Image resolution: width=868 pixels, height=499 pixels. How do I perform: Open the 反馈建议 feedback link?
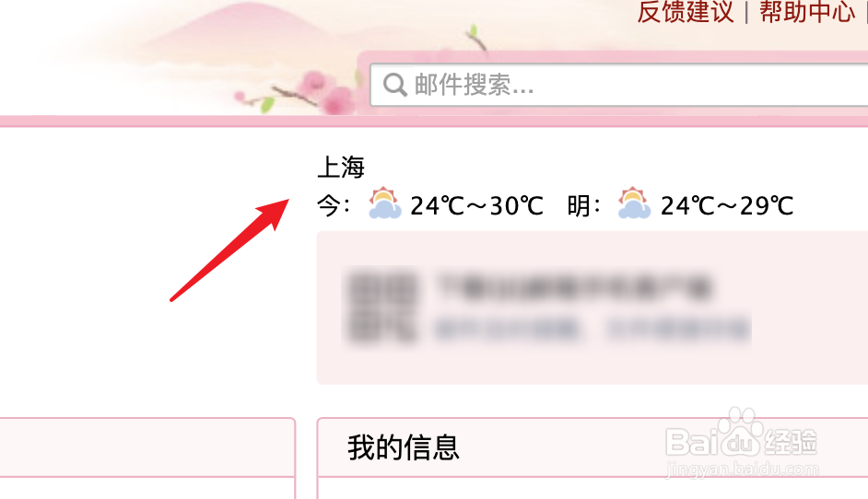point(686,12)
